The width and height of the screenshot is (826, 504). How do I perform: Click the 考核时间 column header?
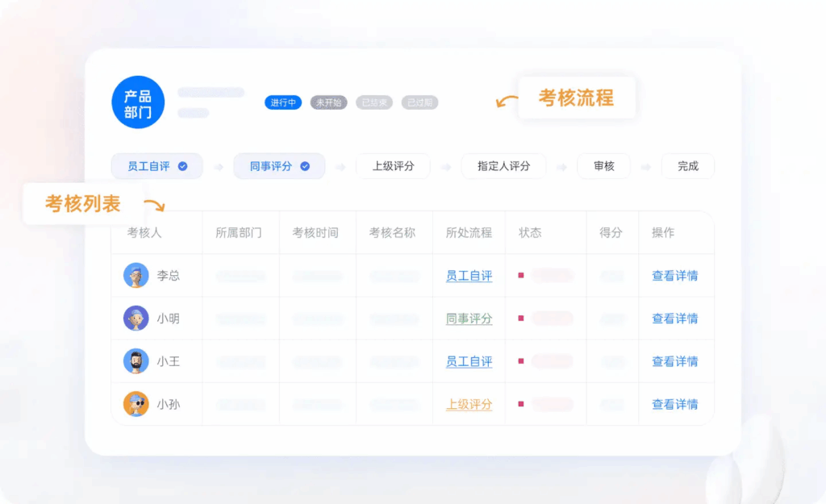click(315, 233)
